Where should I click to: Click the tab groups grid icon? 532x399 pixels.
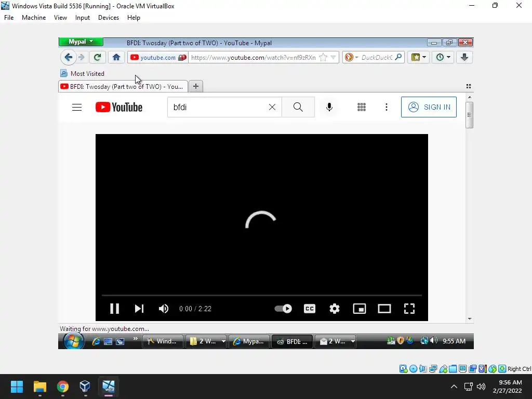click(x=469, y=87)
